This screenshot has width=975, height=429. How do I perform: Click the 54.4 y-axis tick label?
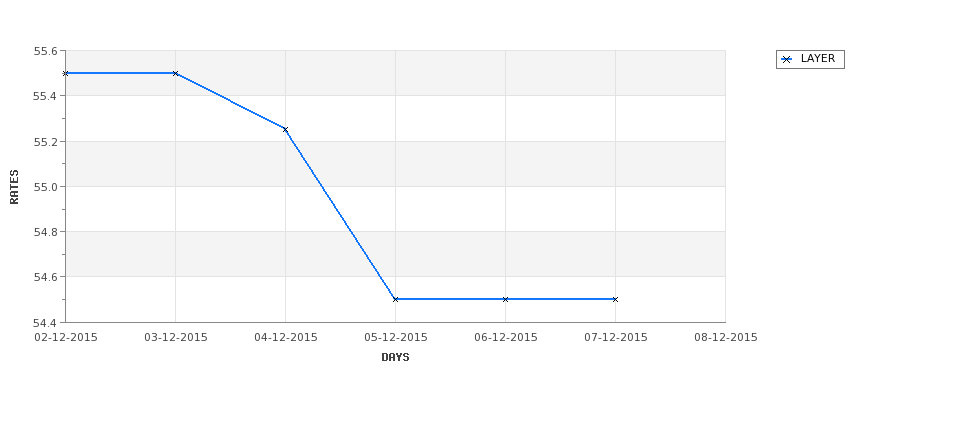(45, 323)
